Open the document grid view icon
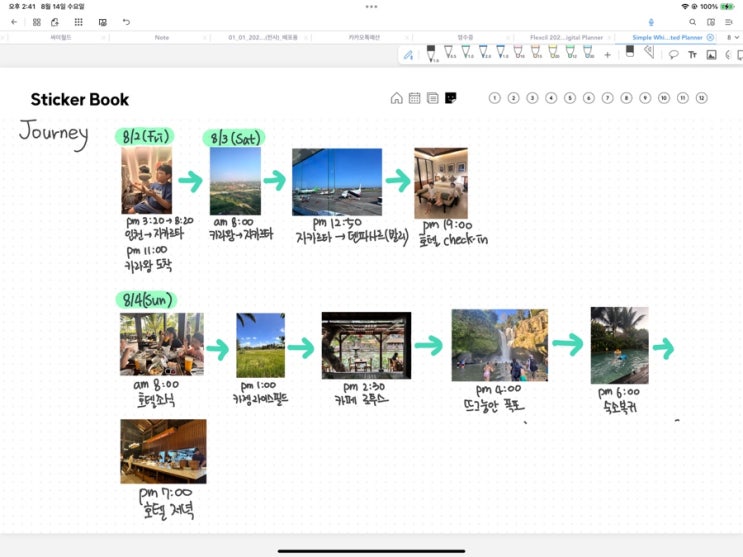 tap(36, 22)
